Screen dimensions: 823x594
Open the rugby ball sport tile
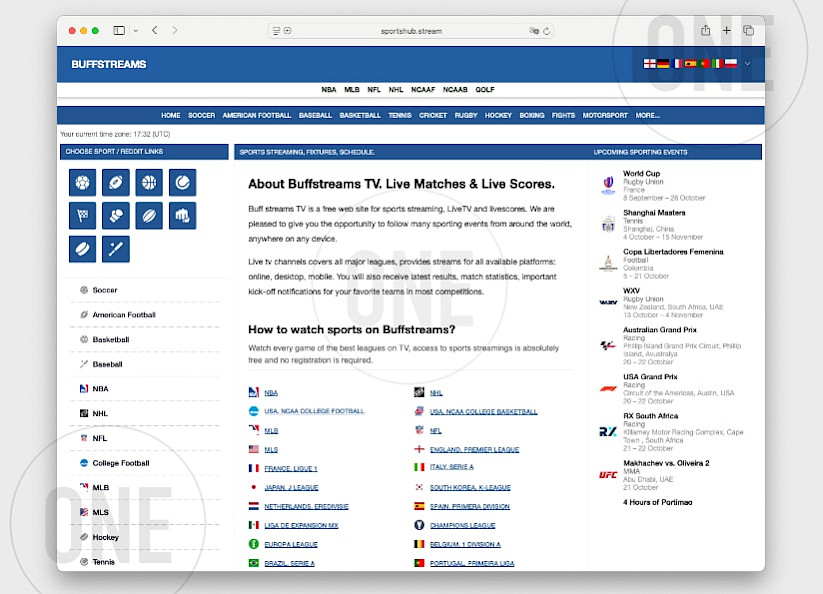(149, 216)
